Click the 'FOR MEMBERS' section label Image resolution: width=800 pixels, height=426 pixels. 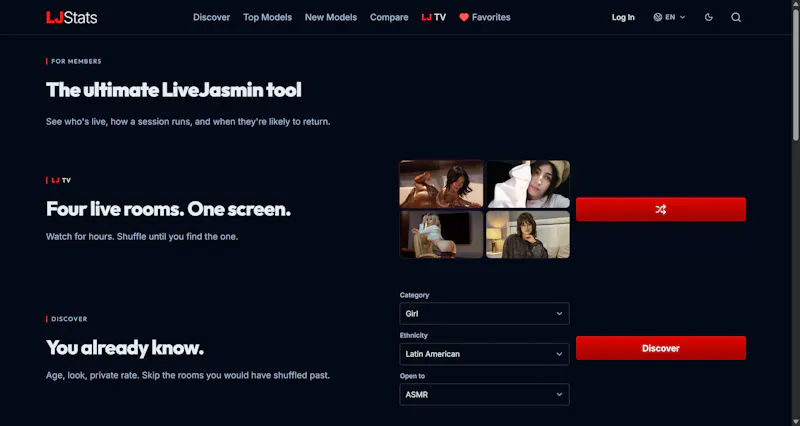[76, 61]
